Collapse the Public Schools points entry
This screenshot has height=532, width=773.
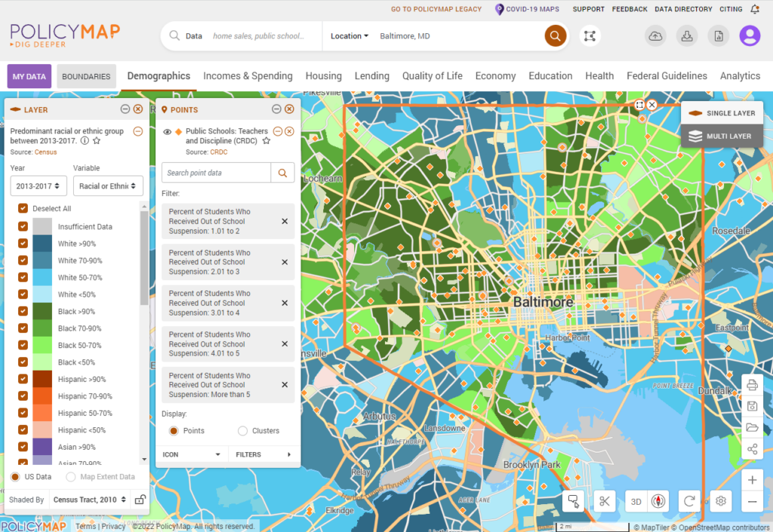point(278,131)
